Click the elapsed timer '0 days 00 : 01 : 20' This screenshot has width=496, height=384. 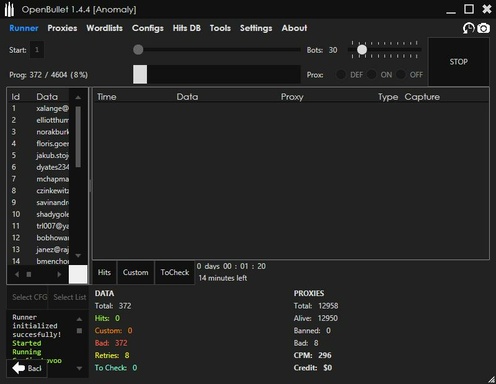231,266
